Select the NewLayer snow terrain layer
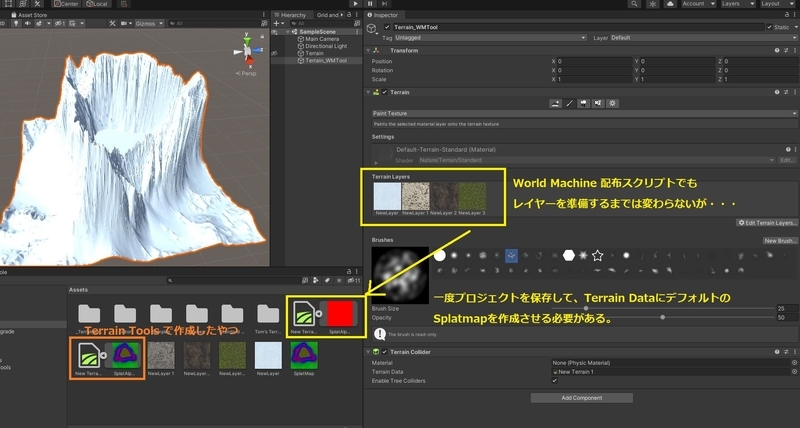The width and height of the screenshot is (800, 428). pyautogui.click(x=387, y=196)
